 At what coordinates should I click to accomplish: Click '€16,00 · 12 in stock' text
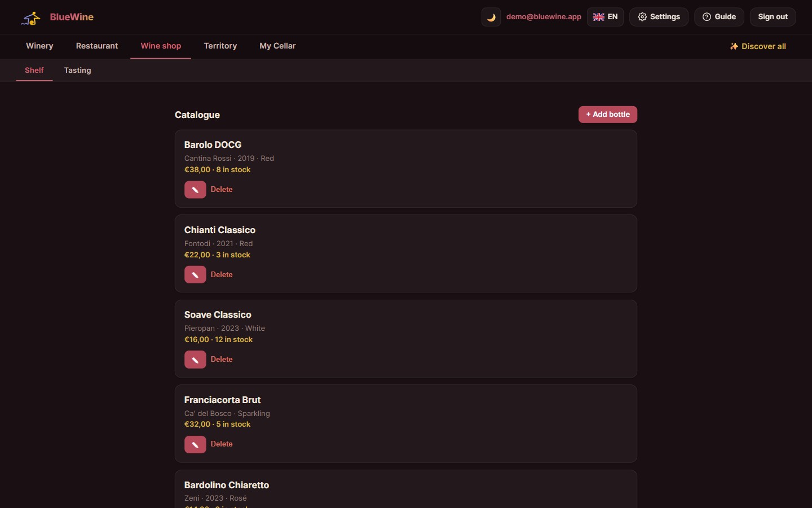[x=218, y=340]
